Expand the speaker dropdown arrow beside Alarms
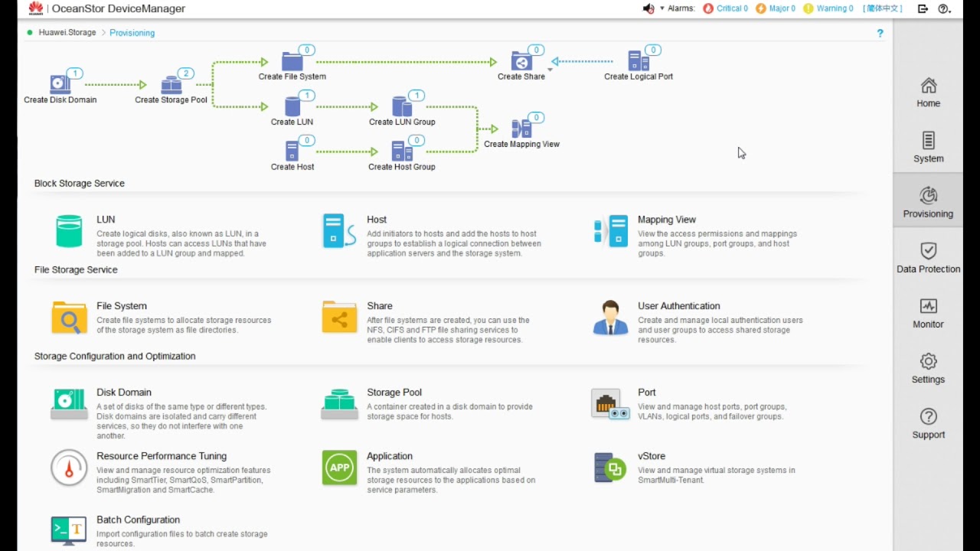The width and height of the screenshot is (980, 551). [x=662, y=8]
